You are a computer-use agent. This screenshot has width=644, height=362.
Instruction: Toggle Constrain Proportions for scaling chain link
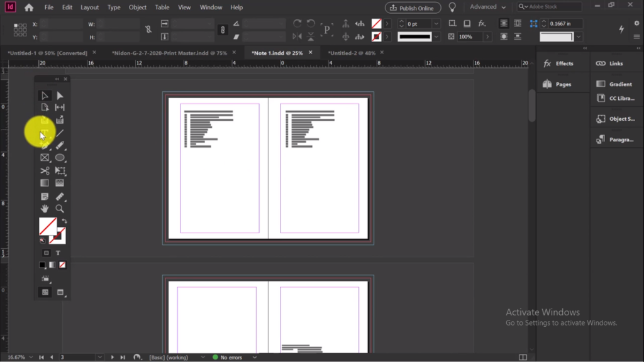pos(223,30)
